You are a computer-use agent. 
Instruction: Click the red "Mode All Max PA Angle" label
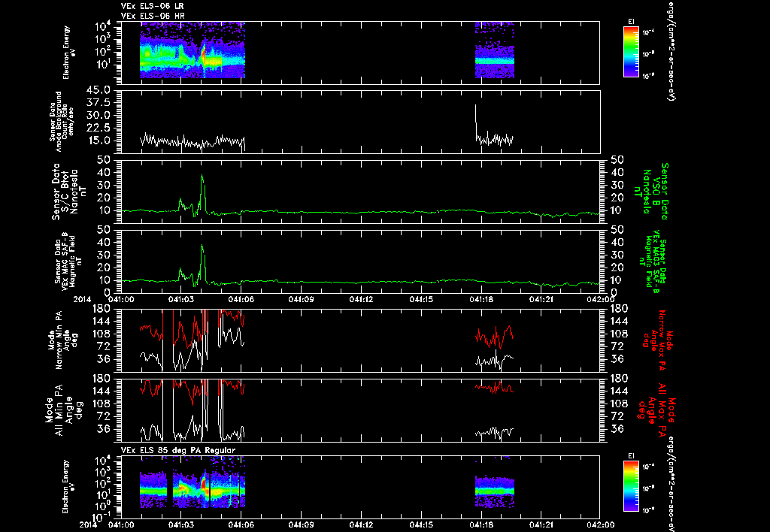click(656, 410)
